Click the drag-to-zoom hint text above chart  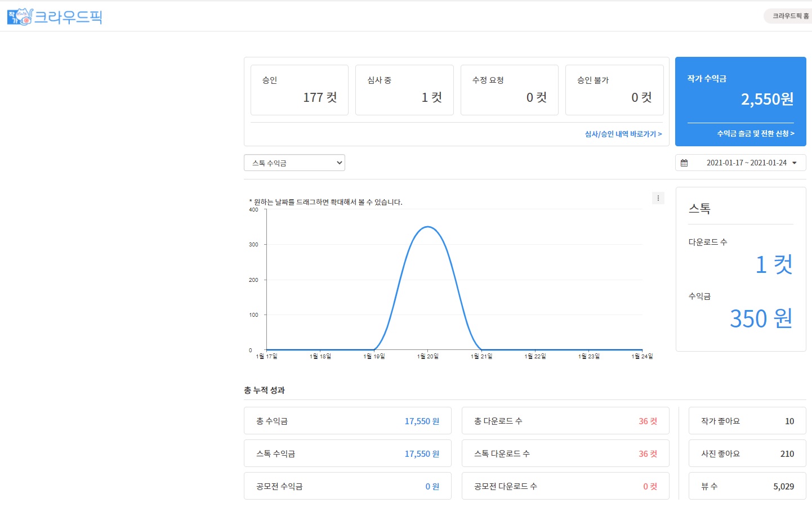325,202
